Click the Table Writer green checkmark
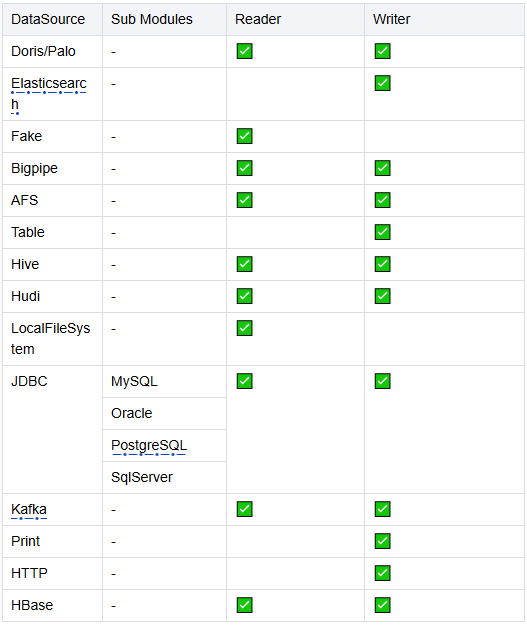The image size is (527, 625). tap(382, 232)
